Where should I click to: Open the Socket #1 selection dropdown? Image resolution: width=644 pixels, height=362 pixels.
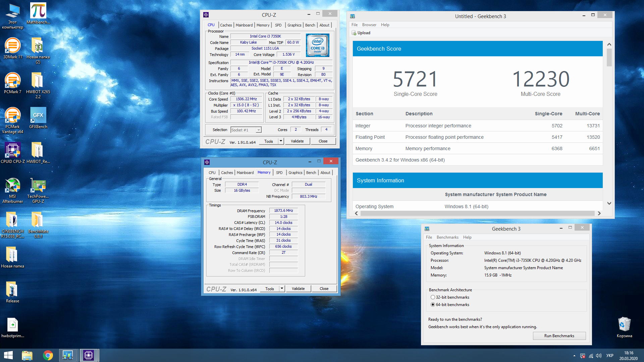click(246, 130)
